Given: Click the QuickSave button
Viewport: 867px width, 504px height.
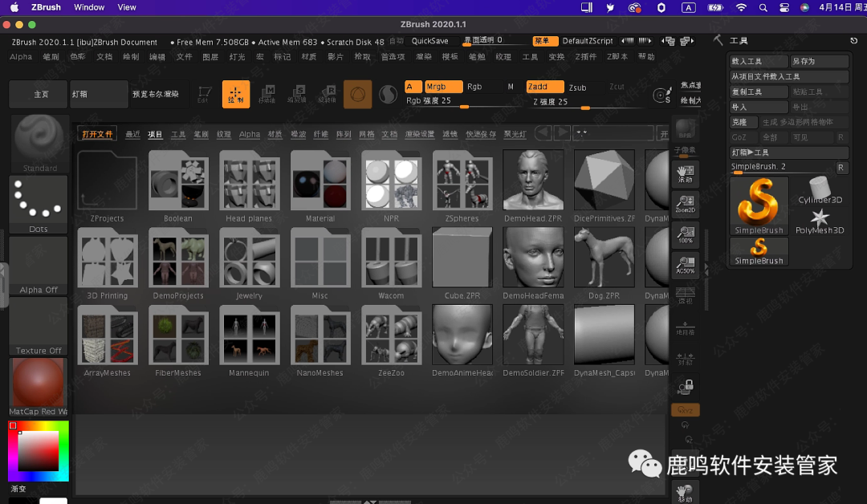Looking at the screenshot, I should 430,41.
